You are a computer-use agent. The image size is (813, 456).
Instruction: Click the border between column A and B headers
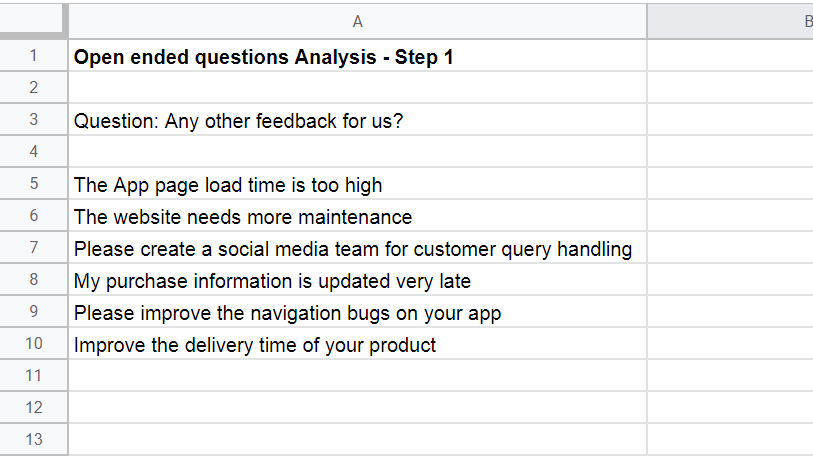tap(647, 21)
